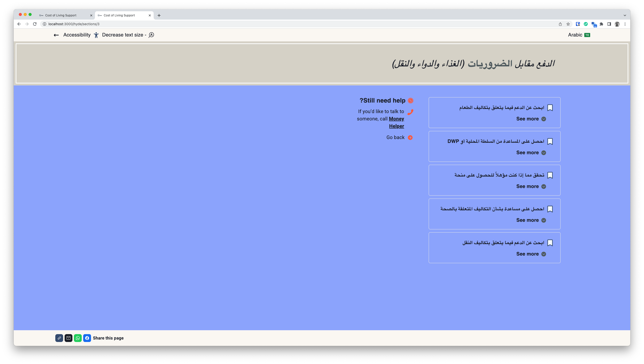Switch to the first Cost of Living Support tab
The image size is (644, 364).
pyautogui.click(x=61, y=15)
